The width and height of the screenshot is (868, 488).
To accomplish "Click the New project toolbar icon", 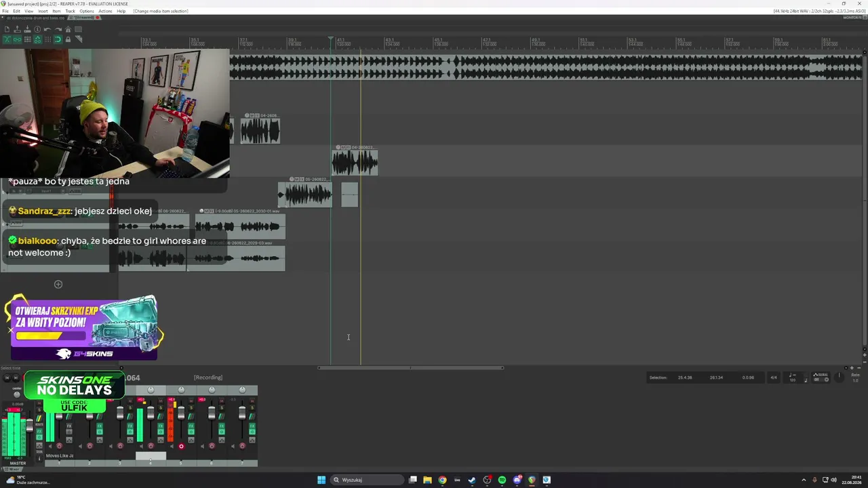I will pos(7,29).
